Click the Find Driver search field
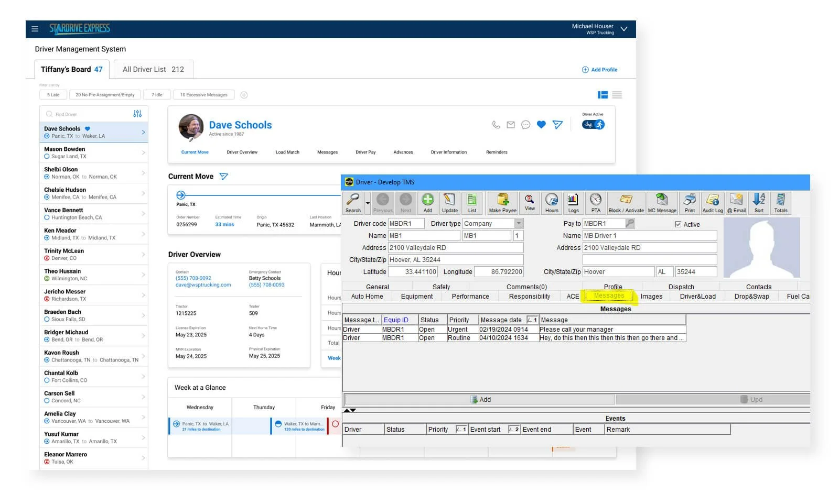This screenshot has width=839, height=504. pyautogui.click(x=87, y=114)
